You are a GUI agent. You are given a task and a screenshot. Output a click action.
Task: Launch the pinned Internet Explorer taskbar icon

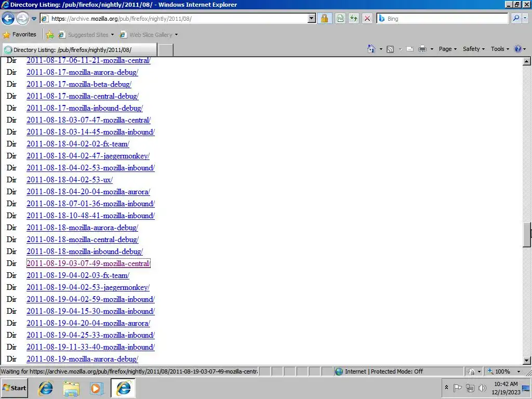pos(46,388)
